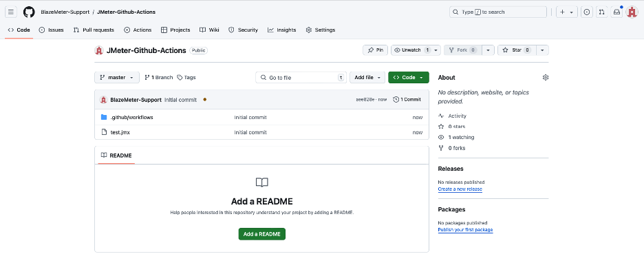Click JMeter-Github-Actions in the breadcrumb
This screenshot has width=644, height=274.
pos(126,12)
